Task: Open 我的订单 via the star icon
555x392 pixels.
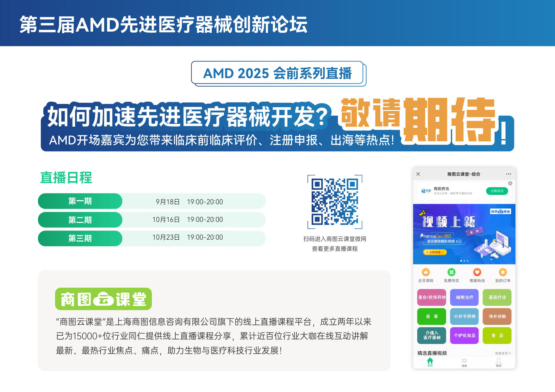Action: tap(503, 272)
